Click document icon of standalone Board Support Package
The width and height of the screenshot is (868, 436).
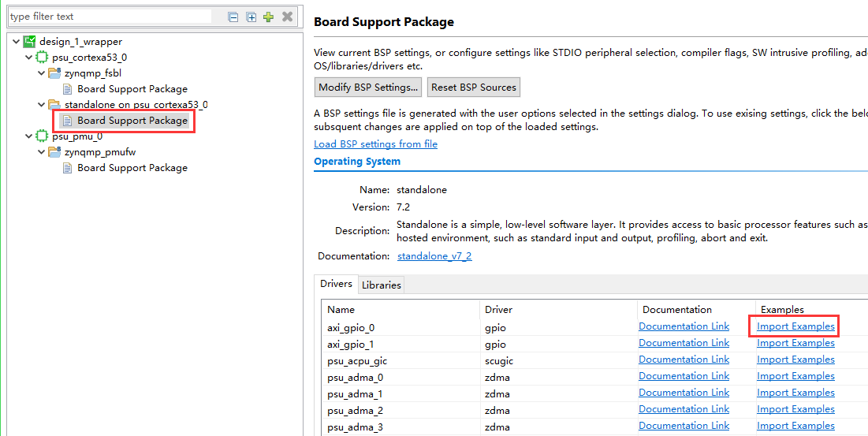(67, 121)
